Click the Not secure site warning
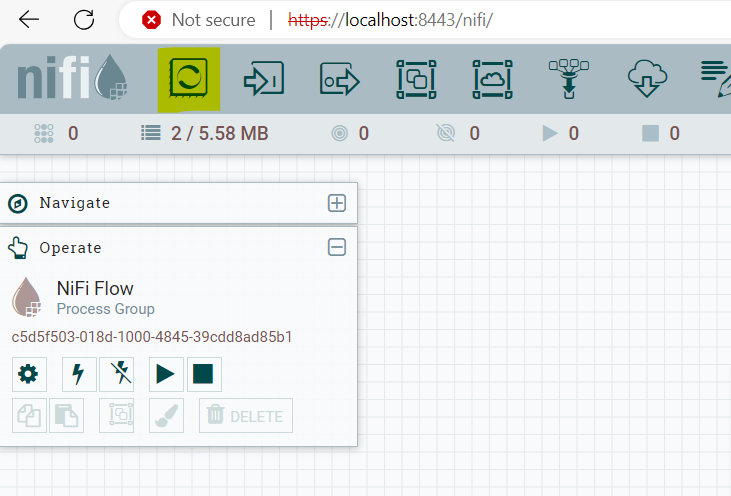Viewport: 731px width, 496px height. [x=198, y=20]
